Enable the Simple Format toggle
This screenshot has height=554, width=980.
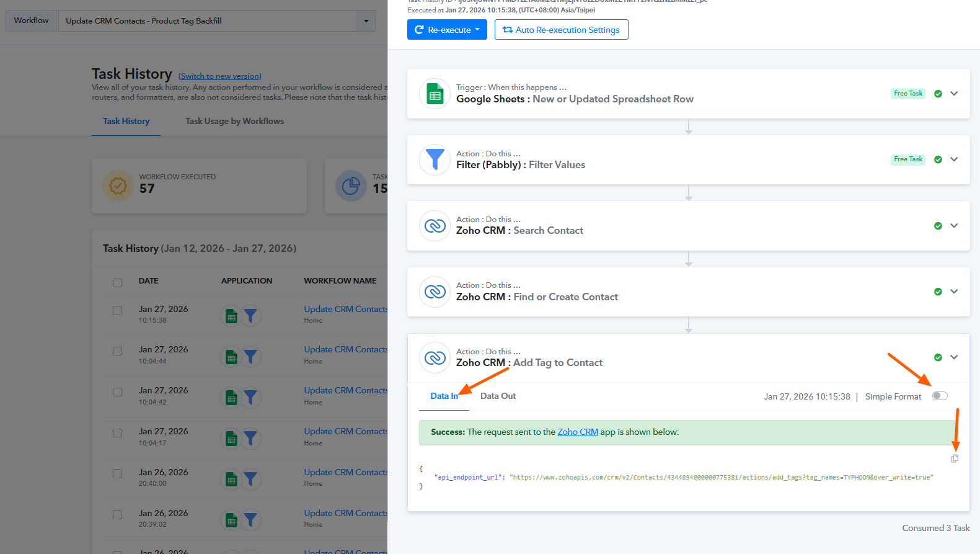940,396
